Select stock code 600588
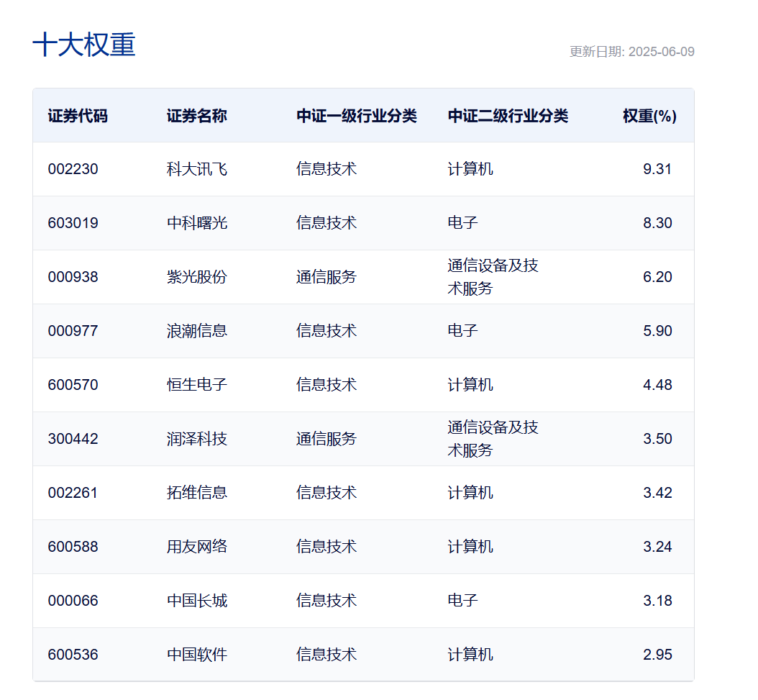 (73, 547)
